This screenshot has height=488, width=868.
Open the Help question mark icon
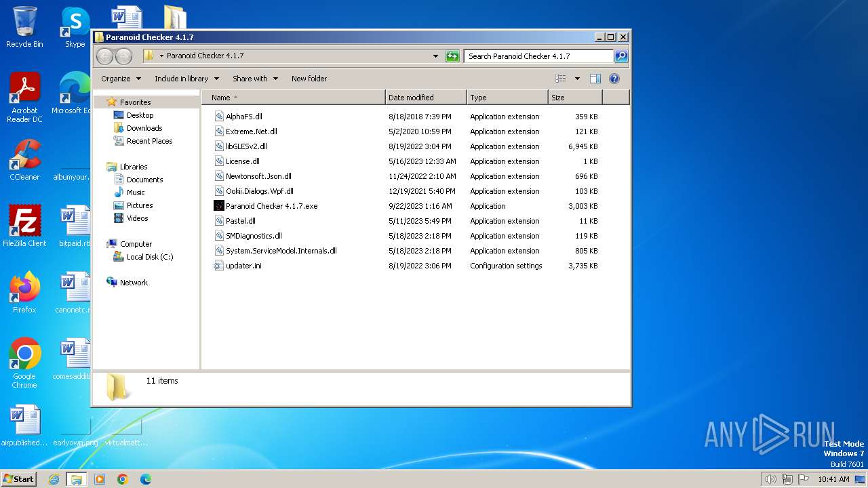[614, 79]
